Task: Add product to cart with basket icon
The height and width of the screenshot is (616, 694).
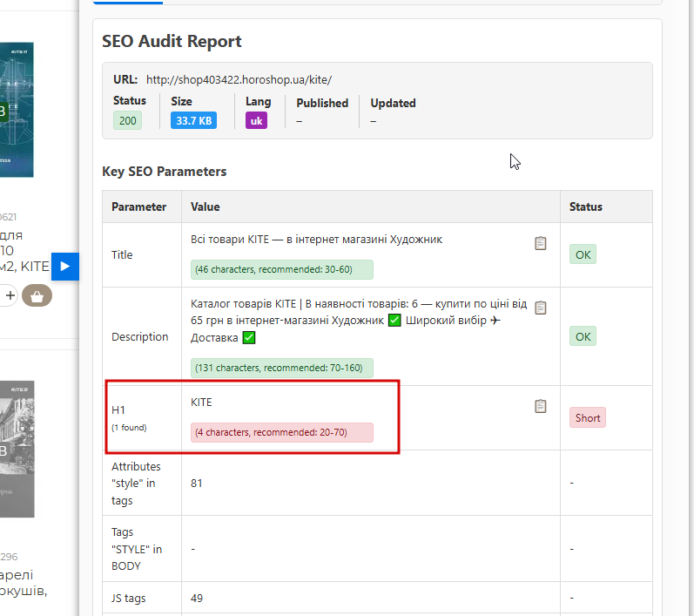Action: [x=37, y=295]
